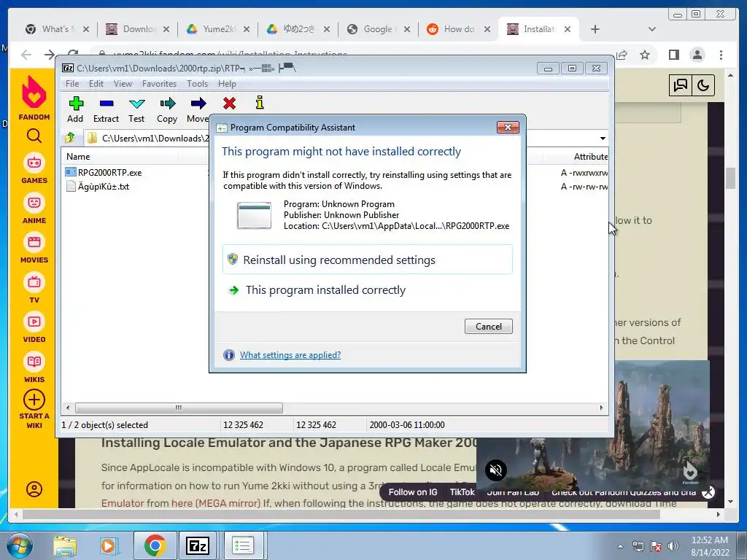Open Windows Explorer from the taskbar
This screenshot has height=560, width=747.
(x=65, y=546)
